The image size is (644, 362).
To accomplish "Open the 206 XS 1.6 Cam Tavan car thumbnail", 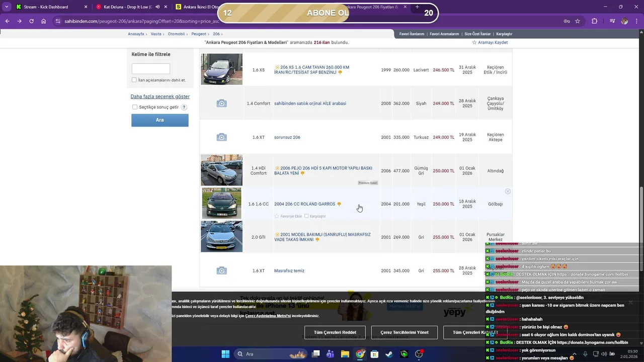I will (x=221, y=69).
